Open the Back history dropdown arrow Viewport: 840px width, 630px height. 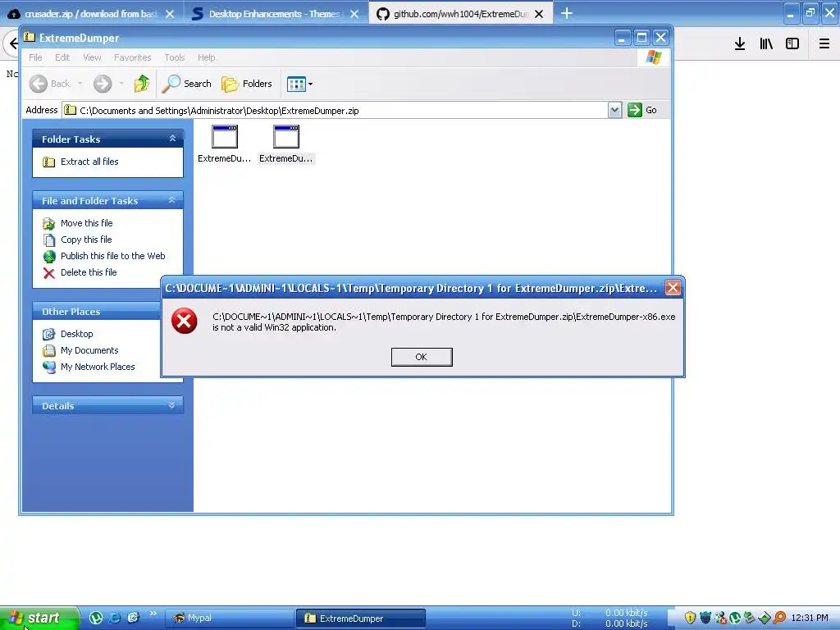click(x=80, y=84)
